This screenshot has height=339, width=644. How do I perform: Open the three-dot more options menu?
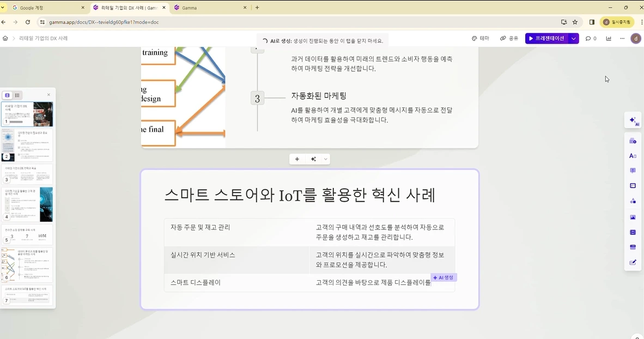tap(622, 38)
